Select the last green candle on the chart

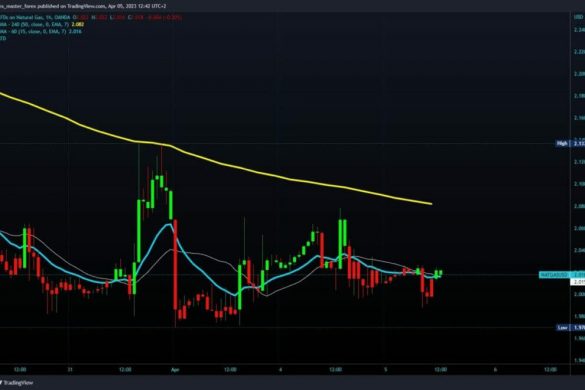[441, 273]
